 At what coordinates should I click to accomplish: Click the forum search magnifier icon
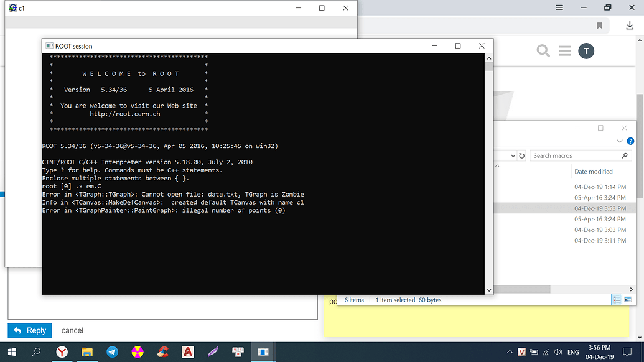[x=543, y=51]
